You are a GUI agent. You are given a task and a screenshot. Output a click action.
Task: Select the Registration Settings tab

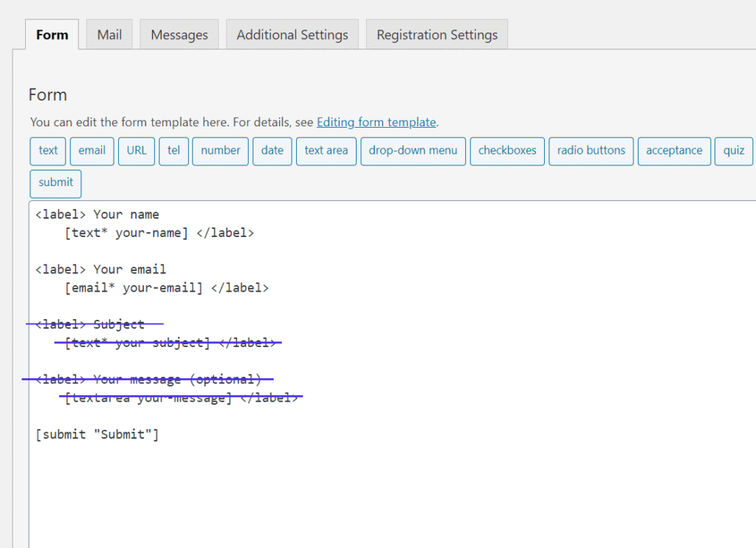pos(437,35)
